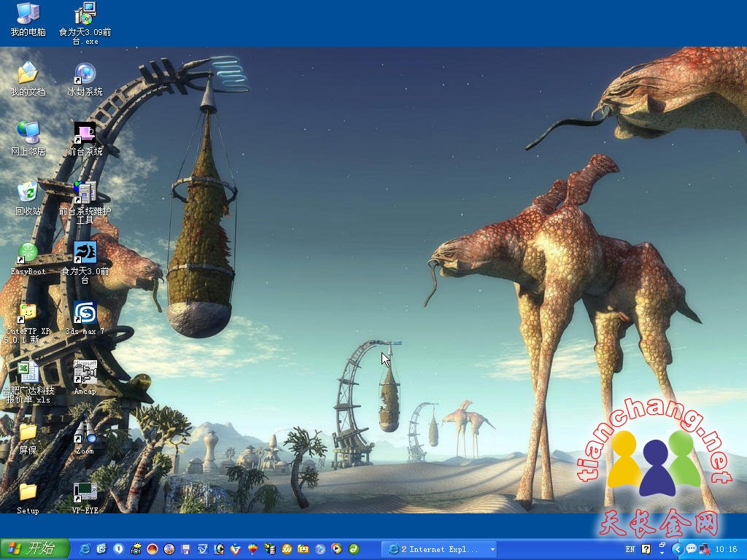This screenshot has width=747, height=560.
Task: Open the language bar help icon
Action: tap(646, 550)
